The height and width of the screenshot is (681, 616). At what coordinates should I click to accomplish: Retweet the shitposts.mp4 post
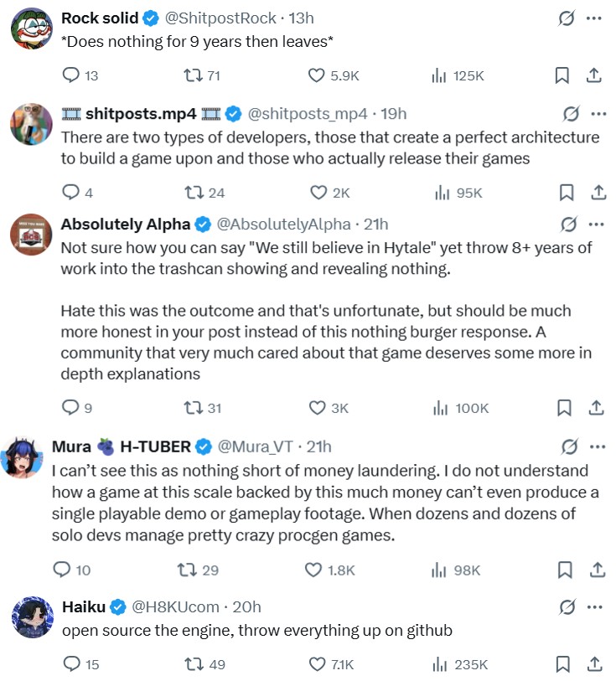point(192,193)
